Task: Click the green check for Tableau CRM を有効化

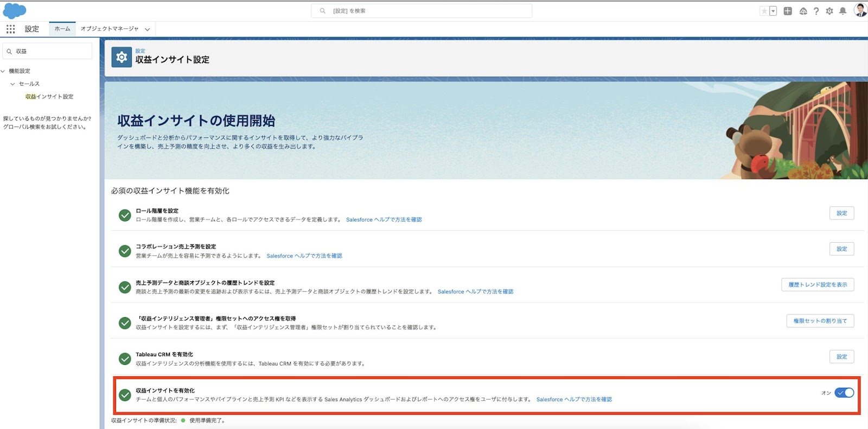Action: point(125,359)
